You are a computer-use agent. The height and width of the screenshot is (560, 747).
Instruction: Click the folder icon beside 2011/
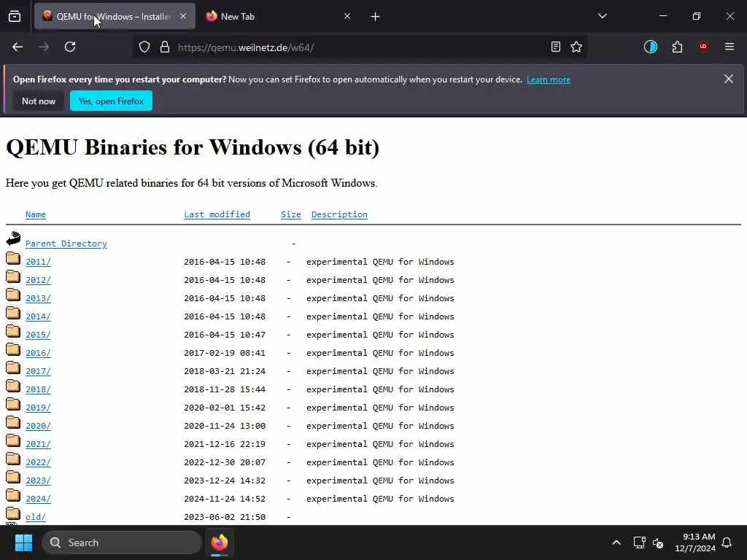pos(13,259)
